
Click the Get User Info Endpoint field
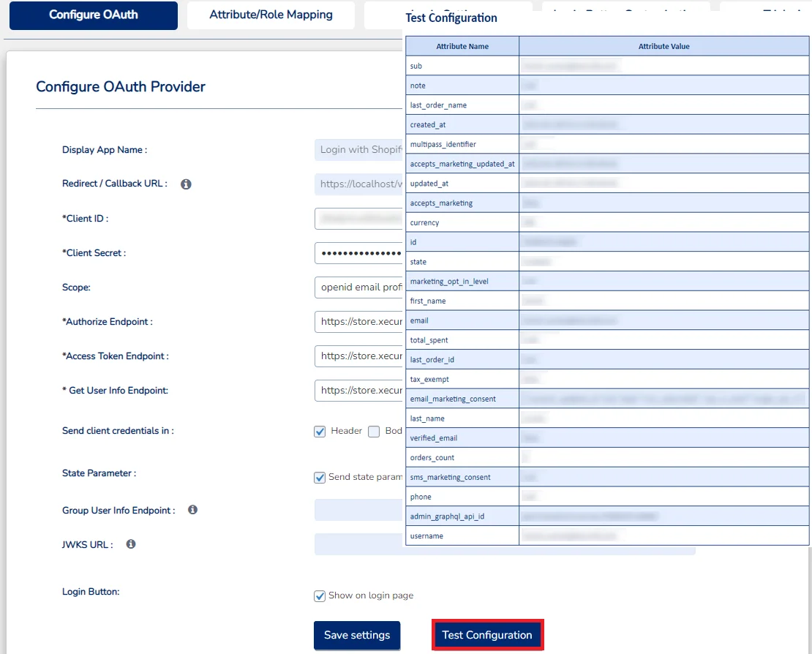pyautogui.click(x=358, y=390)
